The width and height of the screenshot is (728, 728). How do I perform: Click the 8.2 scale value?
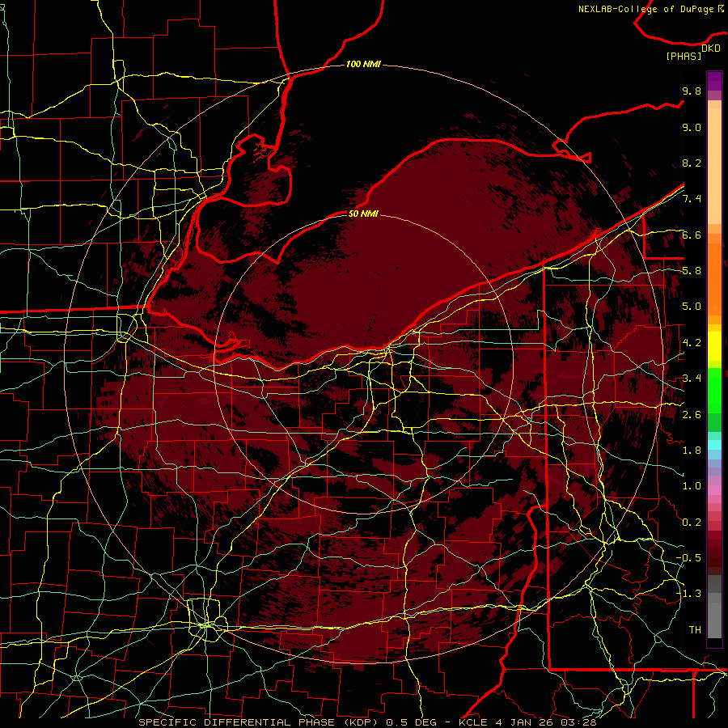pyautogui.click(x=692, y=163)
